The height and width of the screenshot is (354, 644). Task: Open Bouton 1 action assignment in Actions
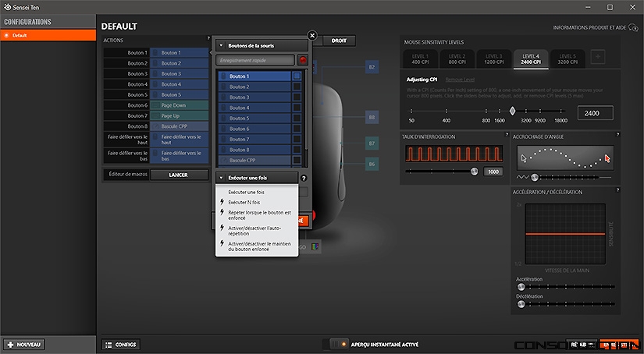[x=179, y=52]
